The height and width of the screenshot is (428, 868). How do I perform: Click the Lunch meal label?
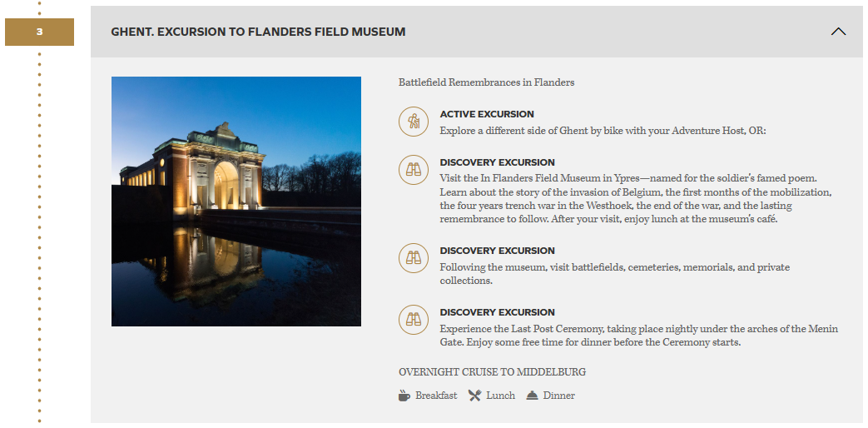tap(501, 396)
